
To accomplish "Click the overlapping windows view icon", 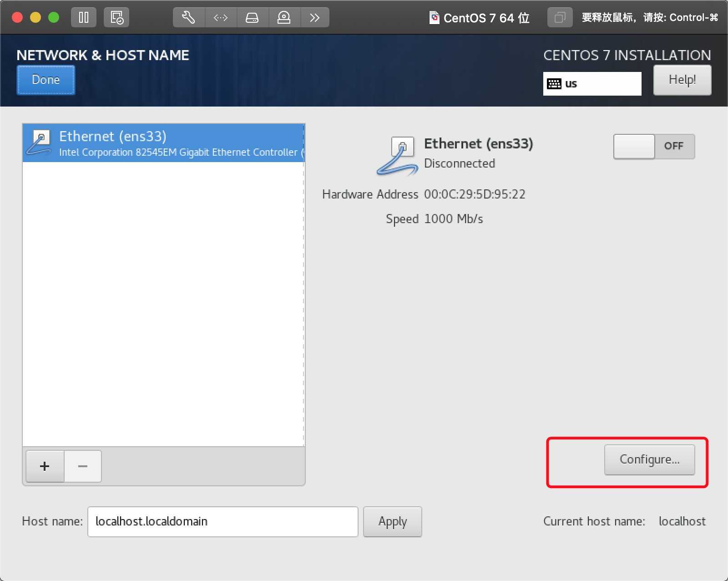I will (x=560, y=18).
